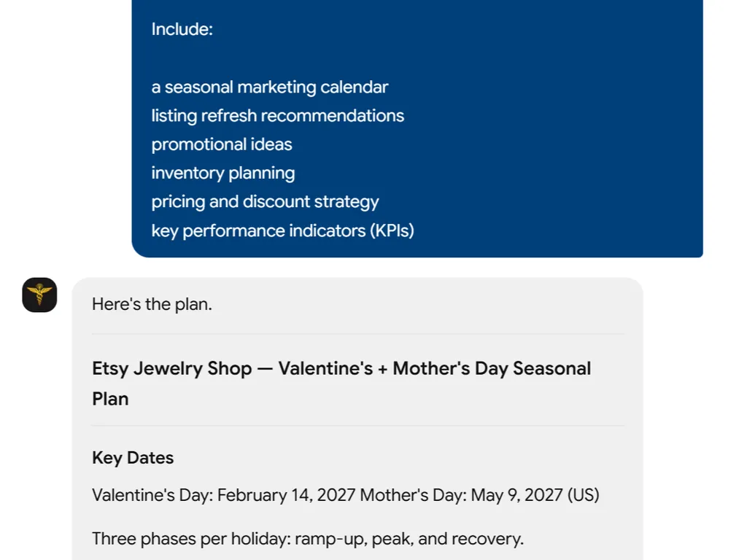
Task: Click the 'inventory planning' line
Action: click(x=223, y=173)
